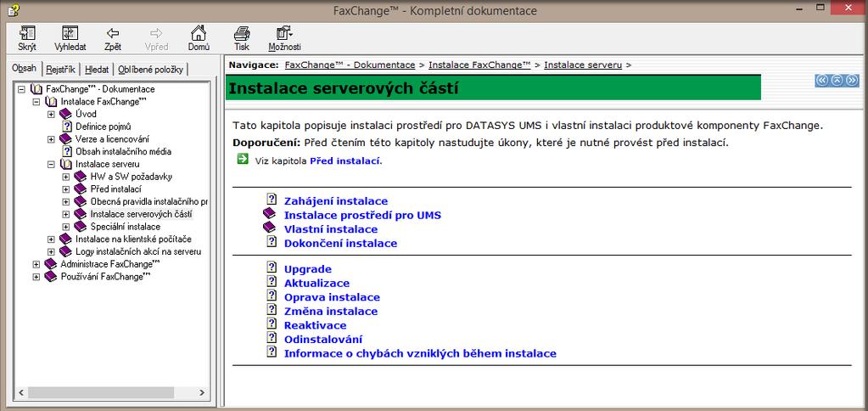Open the Možnosti options menu
Viewport: 868px width, 411px height.
pos(284,38)
